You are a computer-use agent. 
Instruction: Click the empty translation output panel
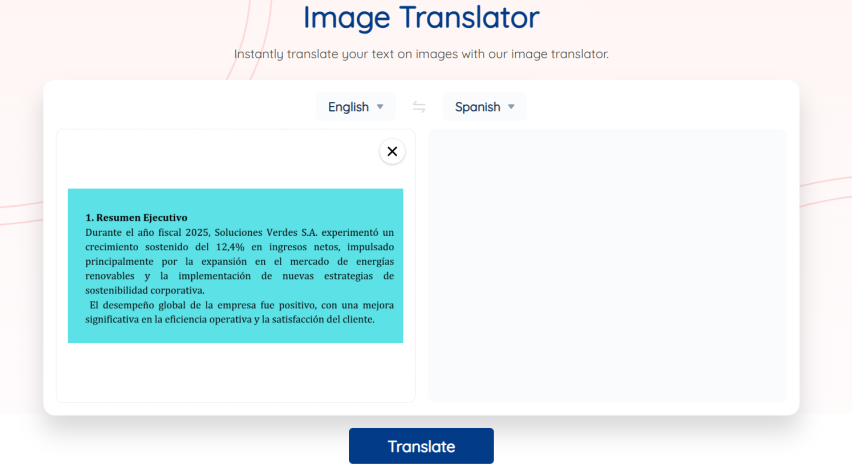tap(607, 265)
